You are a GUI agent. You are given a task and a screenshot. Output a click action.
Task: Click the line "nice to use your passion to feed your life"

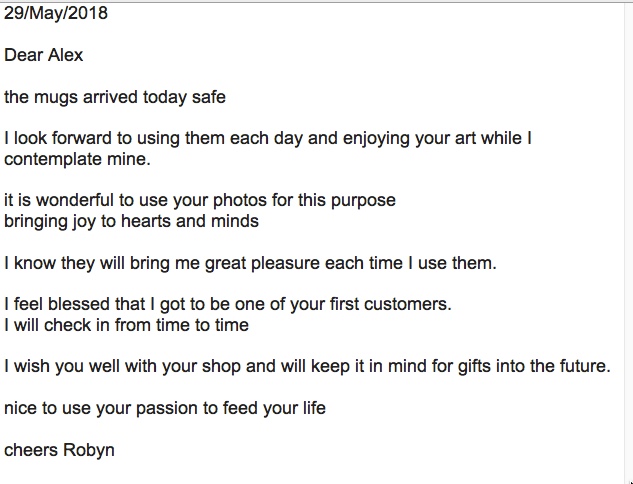(x=165, y=408)
